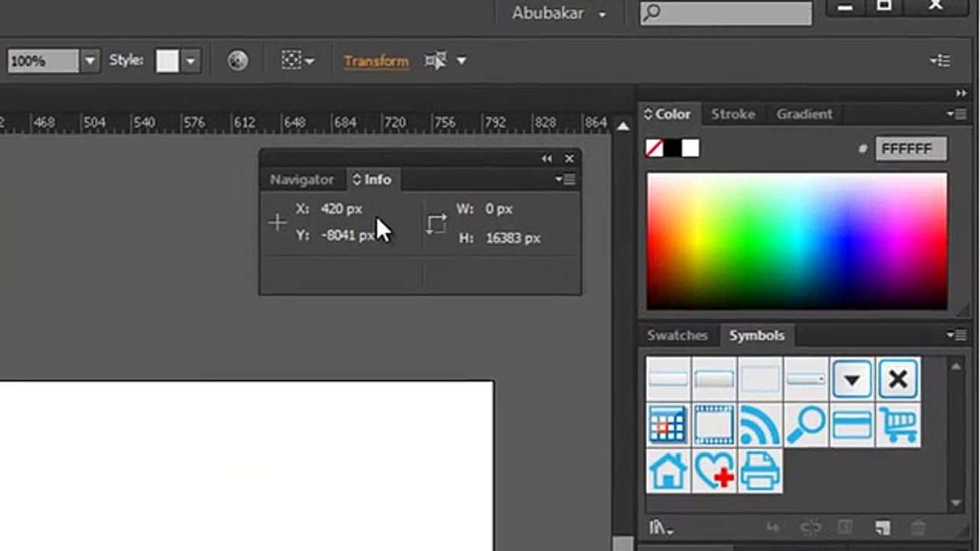
Task: Choose the black down-arrow button symbol
Action: 851,379
